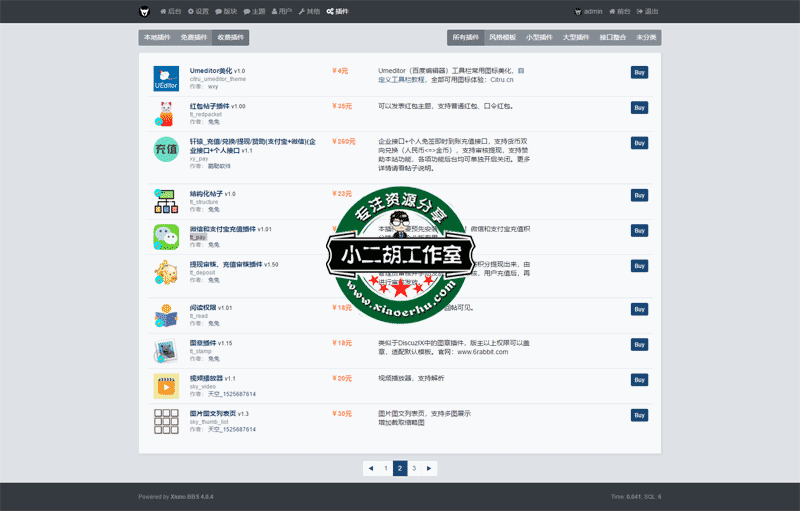The height and width of the screenshot is (511, 800).
Task: Go to next page arrow in pagination
Action: click(429, 467)
